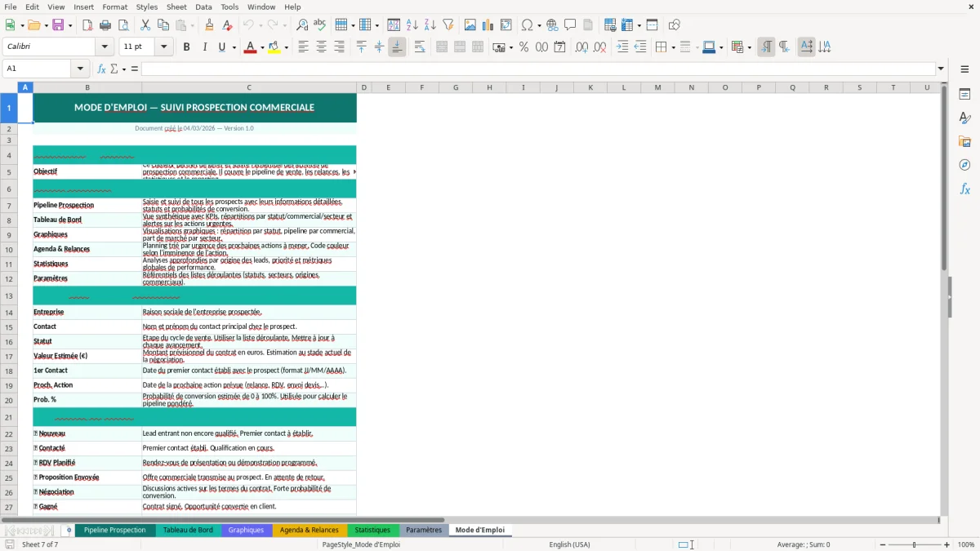Open the sidebar Properties panel
Viewport: 980px width, 551px height.
click(964, 95)
